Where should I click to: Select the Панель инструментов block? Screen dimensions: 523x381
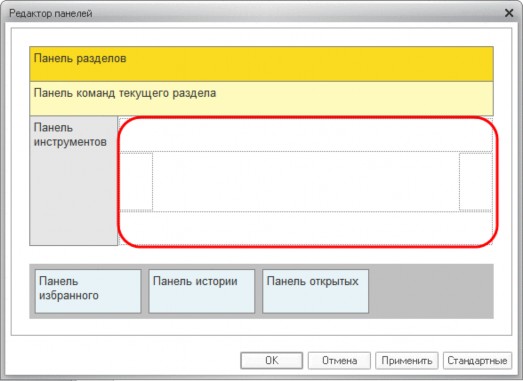[x=74, y=181]
